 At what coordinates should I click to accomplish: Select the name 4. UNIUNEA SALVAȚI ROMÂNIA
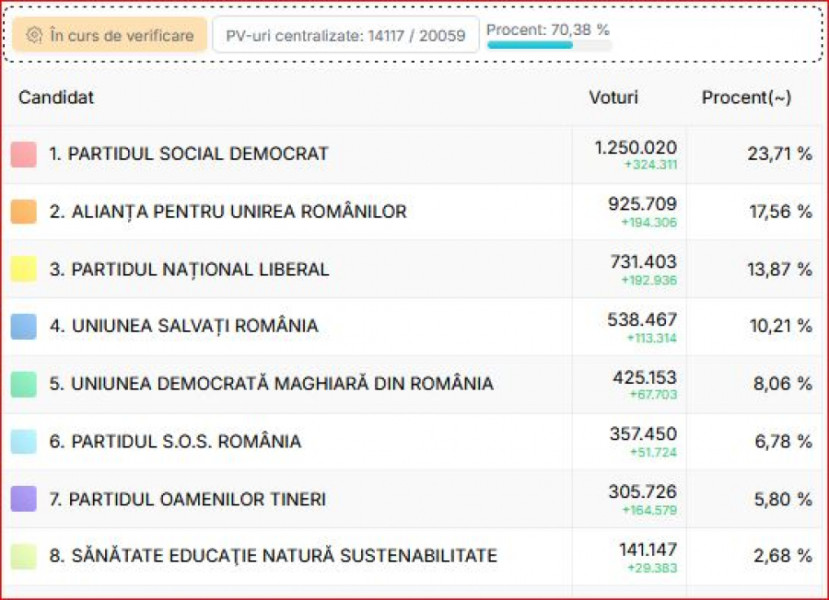(x=184, y=326)
